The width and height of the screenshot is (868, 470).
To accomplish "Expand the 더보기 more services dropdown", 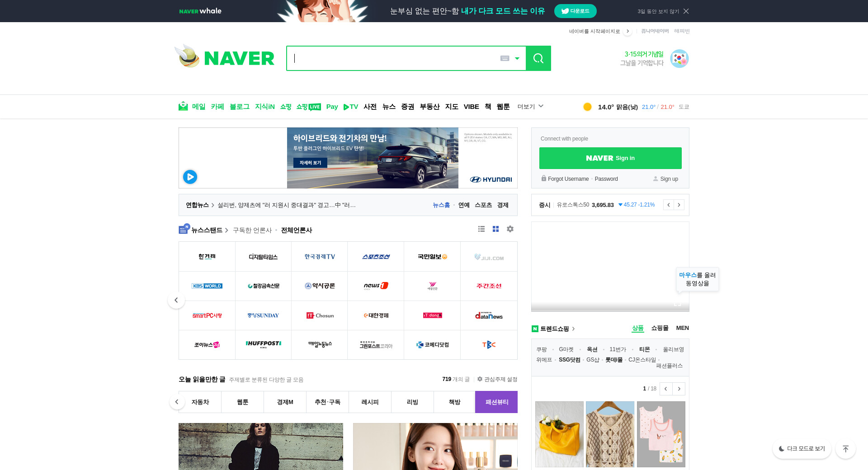I will pyautogui.click(x=530, y=107).
